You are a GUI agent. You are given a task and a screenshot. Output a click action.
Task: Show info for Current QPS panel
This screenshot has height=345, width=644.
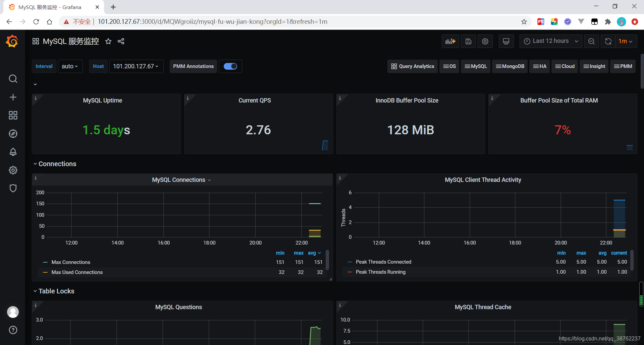click(x=188, y=98)
